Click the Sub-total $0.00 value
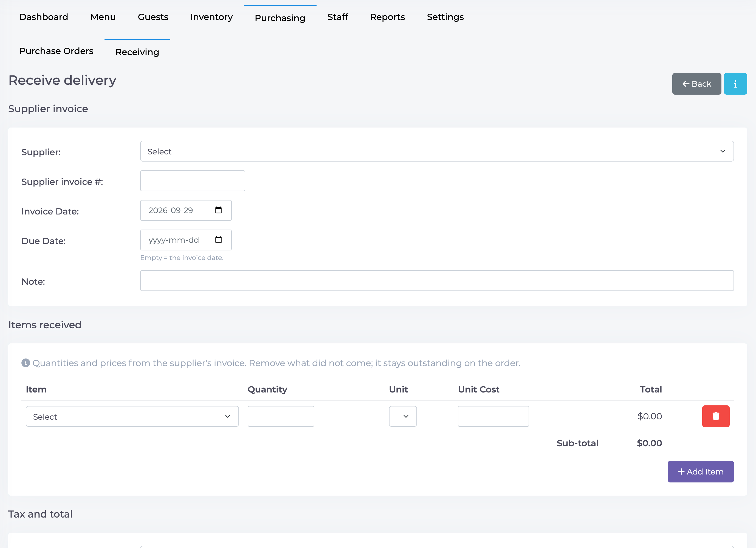756x548 pixels. click(x=649, y=443)
